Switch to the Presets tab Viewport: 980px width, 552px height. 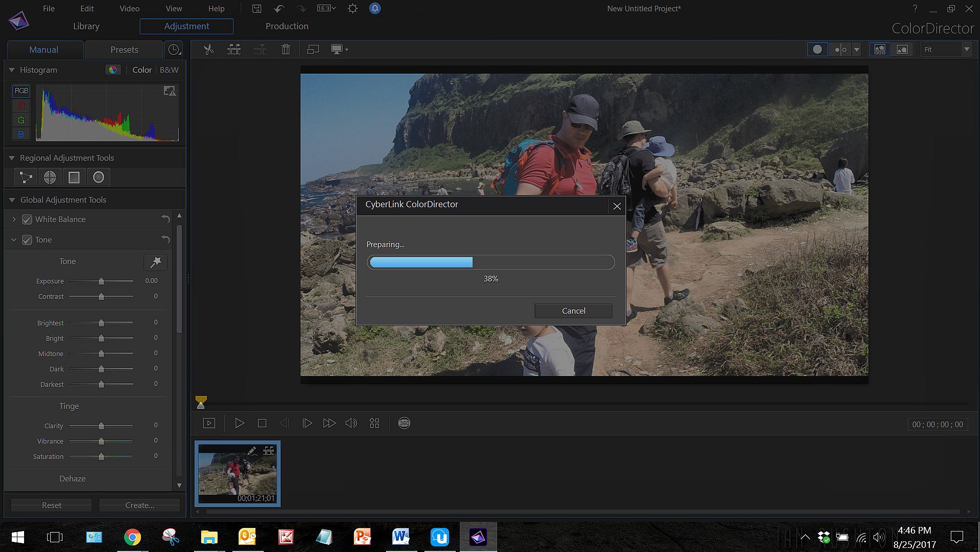coord(124,50)
